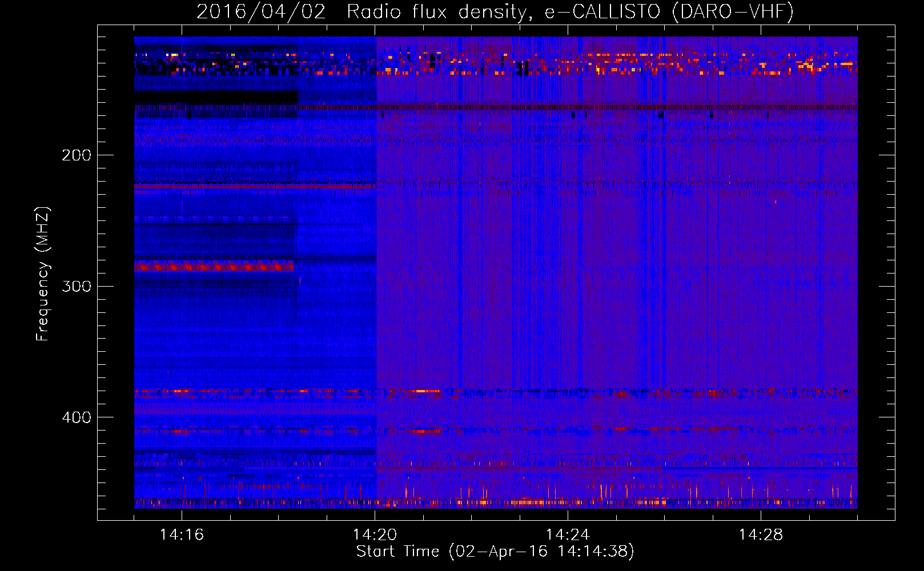Click the 400 frequency tick label
The image size is (924, 571).
click(x=77, y=417)
